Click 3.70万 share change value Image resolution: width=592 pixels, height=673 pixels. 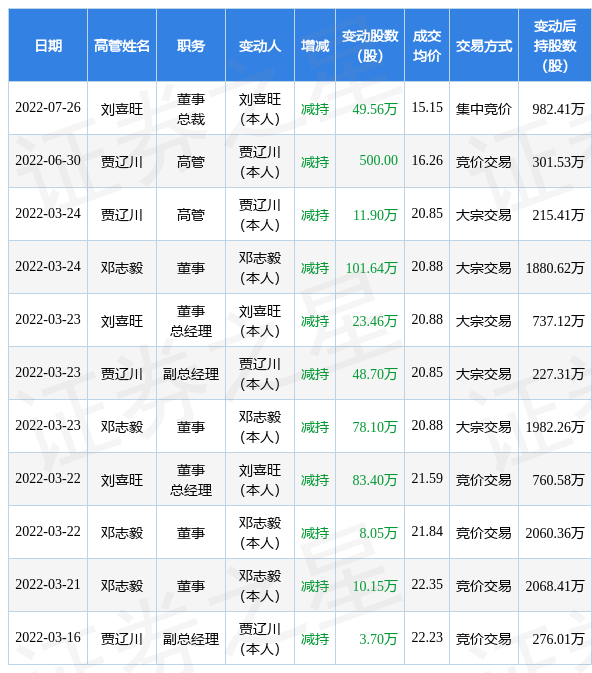pos(378,639)
